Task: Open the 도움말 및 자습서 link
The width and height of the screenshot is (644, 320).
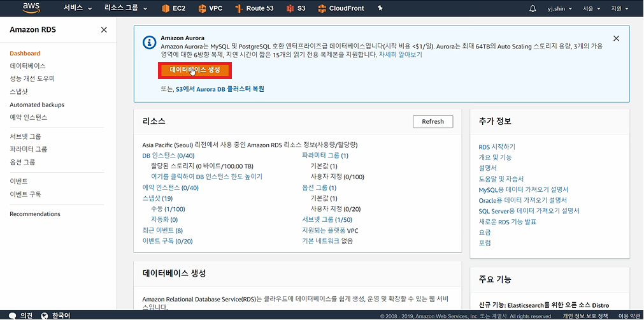Action: 501,178
